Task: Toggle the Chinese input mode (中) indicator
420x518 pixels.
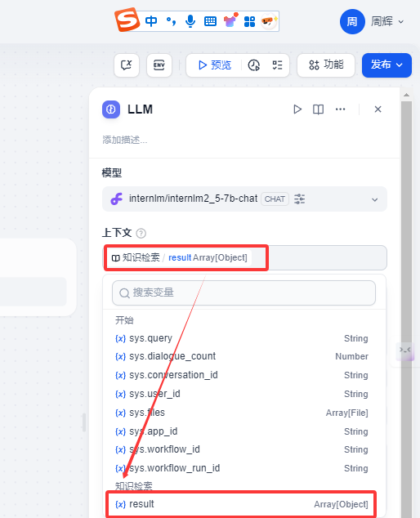Action: click(151, 21)
